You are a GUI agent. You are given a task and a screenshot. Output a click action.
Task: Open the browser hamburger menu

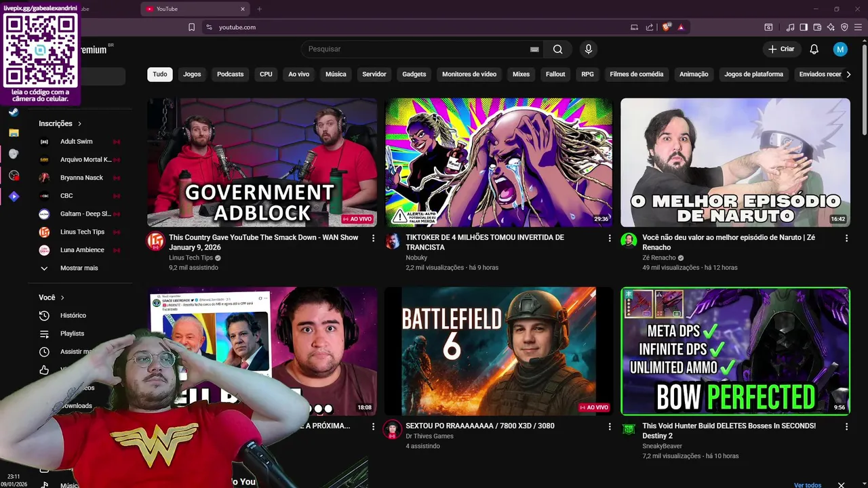(858, 27)
